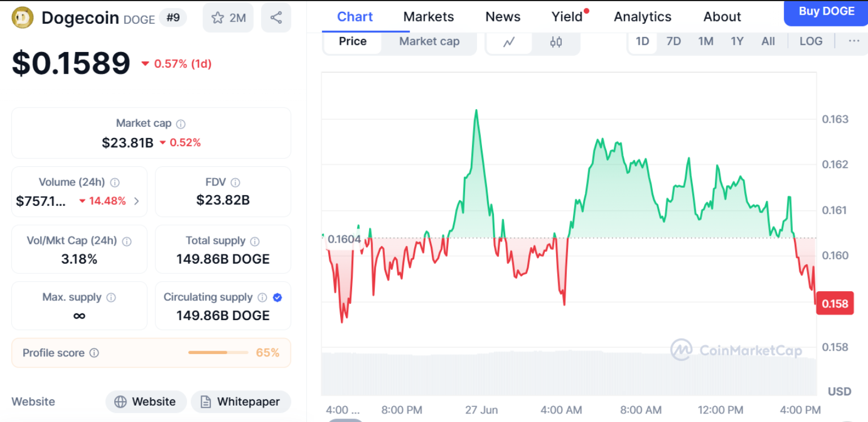Show info tooltip for Max. supply
The image size is (868, 422).
tap(111, 298)
